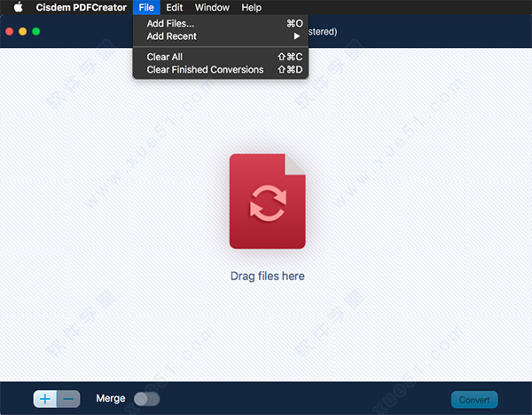Click the green full-screen button

tap(36, 32)
